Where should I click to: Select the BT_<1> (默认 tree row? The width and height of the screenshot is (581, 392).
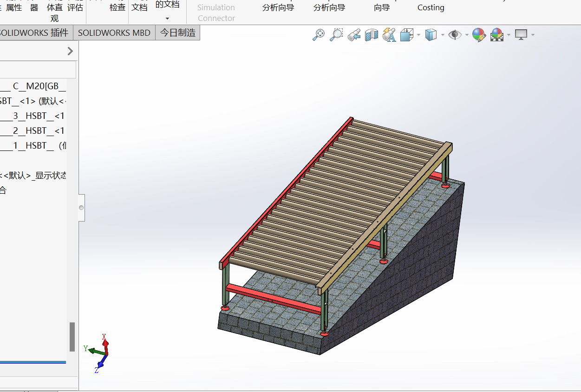click(33, 101)
